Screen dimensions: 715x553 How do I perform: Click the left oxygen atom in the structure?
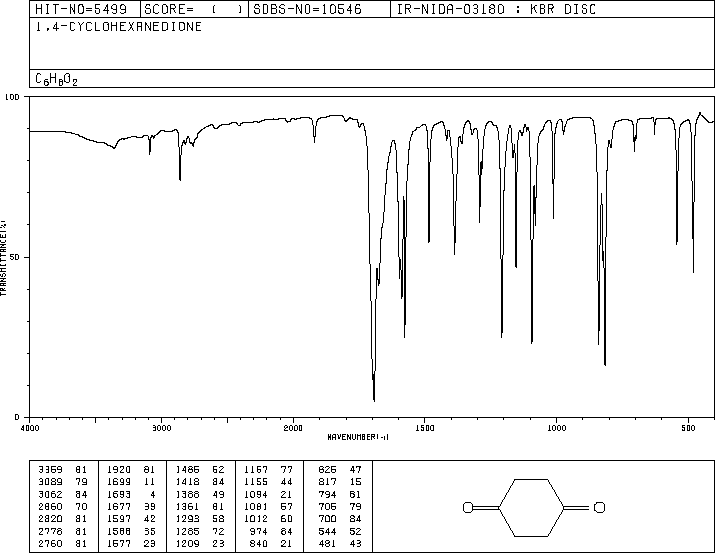coord(468,507)
